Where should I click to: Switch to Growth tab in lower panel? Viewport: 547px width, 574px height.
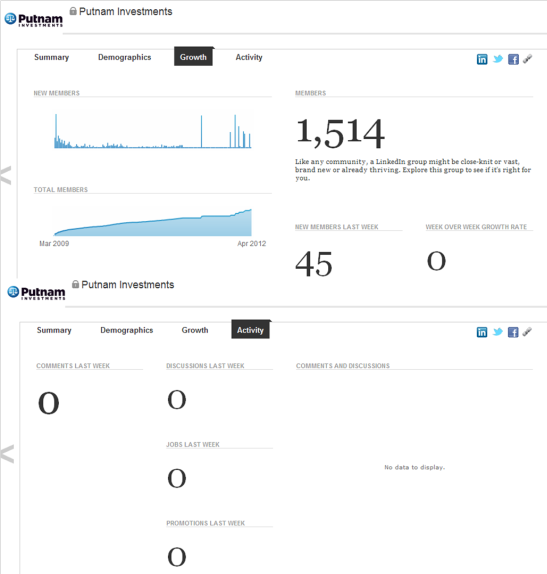tap(195, 330)
